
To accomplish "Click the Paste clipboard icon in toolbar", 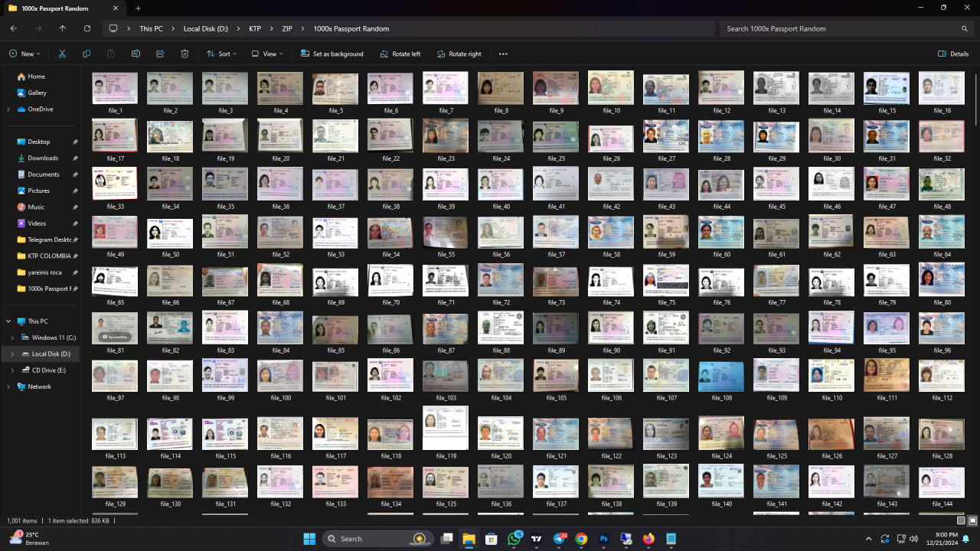I will pos(111,54).
